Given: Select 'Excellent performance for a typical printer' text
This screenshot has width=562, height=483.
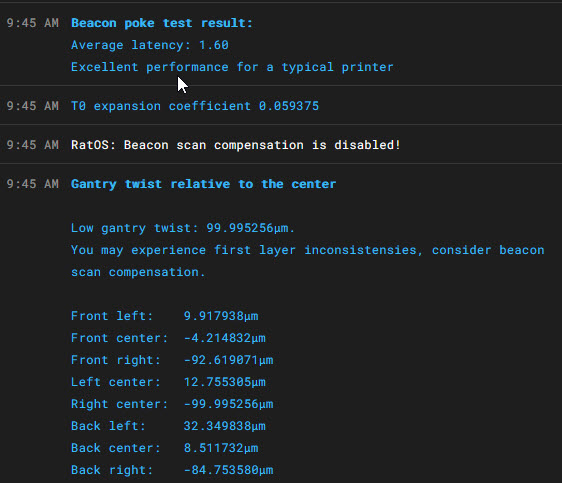Looking at the screenshot, I should point(232,67).
